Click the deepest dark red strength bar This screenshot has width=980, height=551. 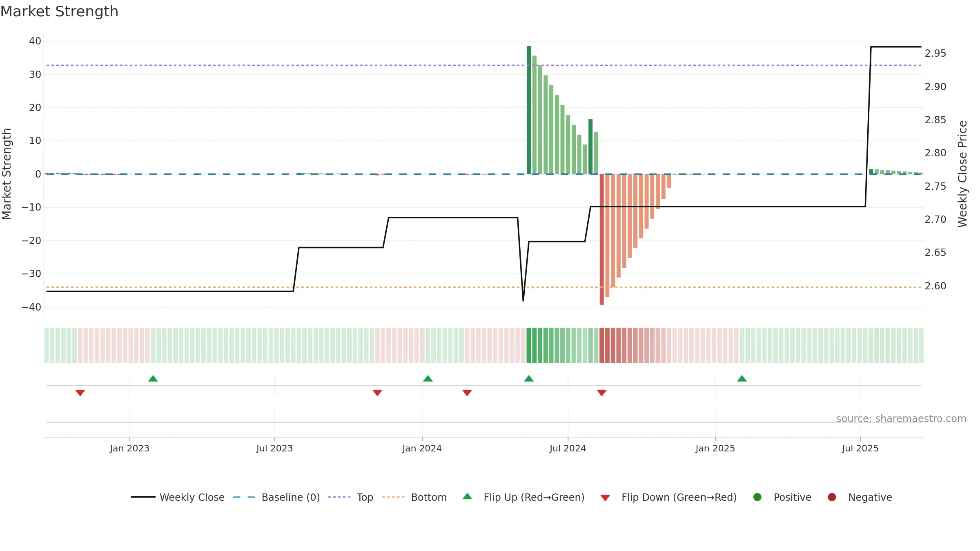click(602, 239)
